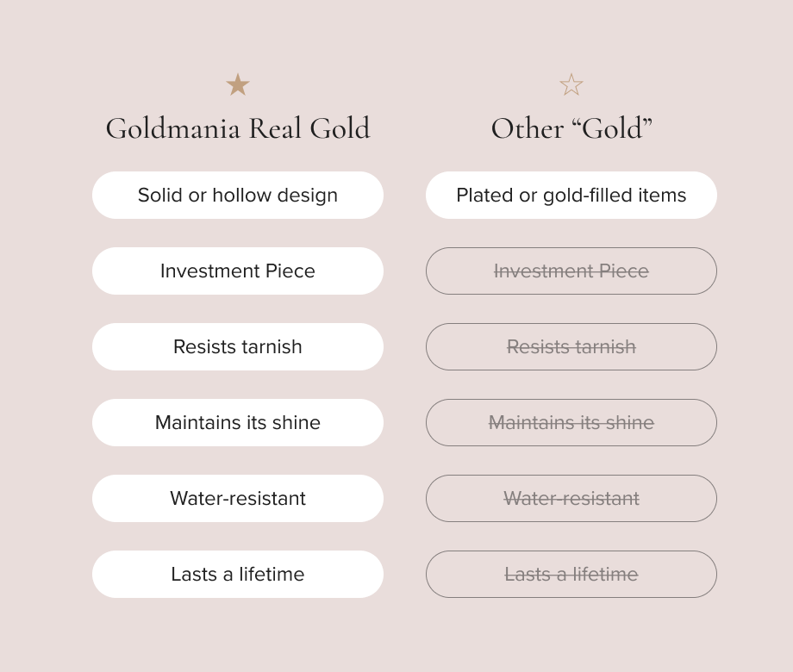Click the filled gold star icon

click(238, 84)
